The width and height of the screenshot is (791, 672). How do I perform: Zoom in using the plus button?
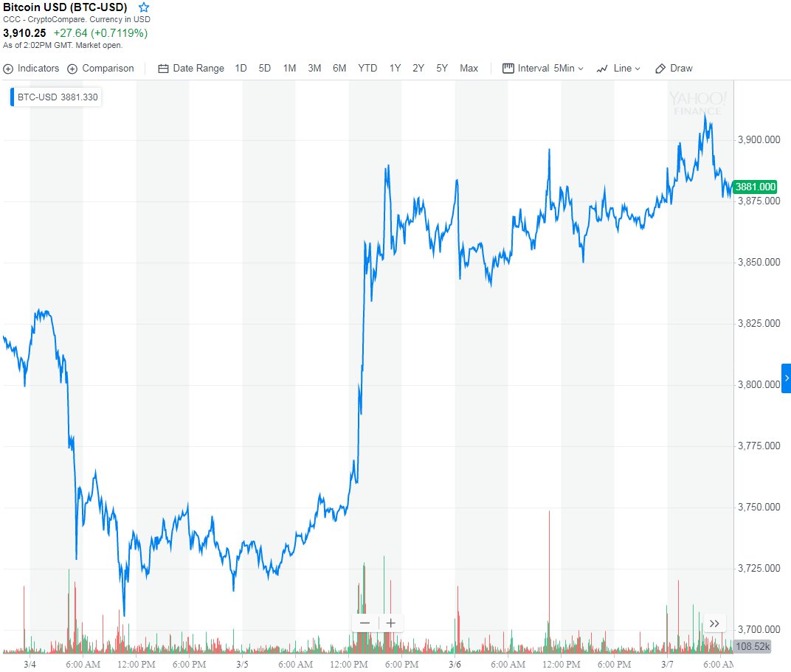391,623
